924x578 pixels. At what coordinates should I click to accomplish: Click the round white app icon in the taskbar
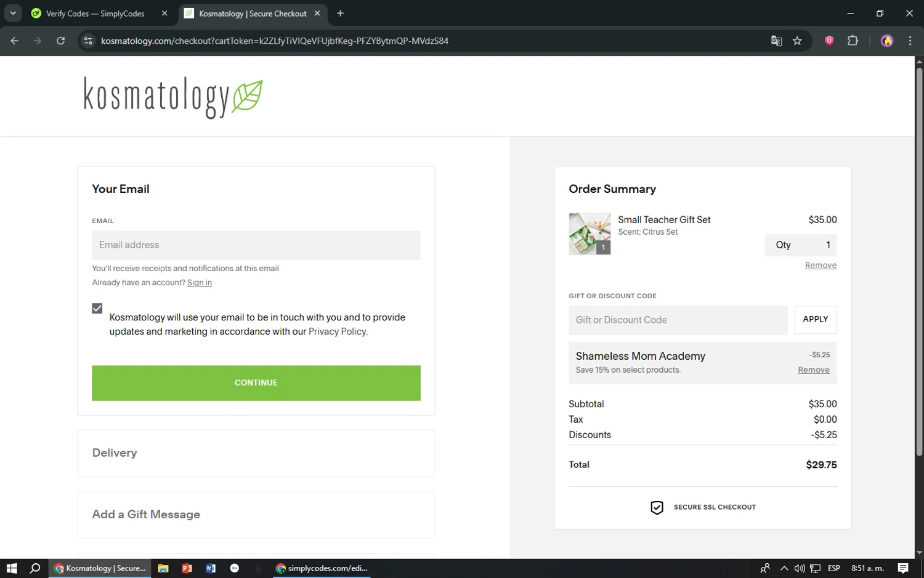pyautogui.click(x=235, y=568)
